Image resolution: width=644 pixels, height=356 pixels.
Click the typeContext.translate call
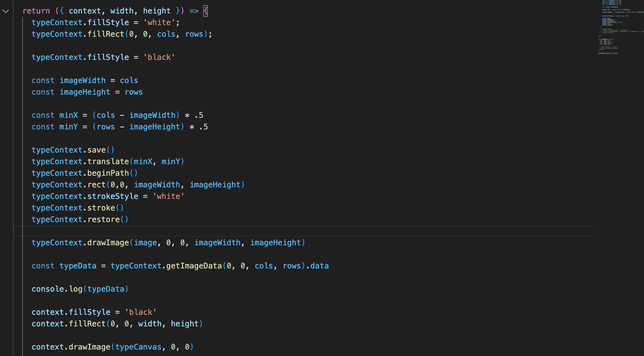click(x=108, y=162)
